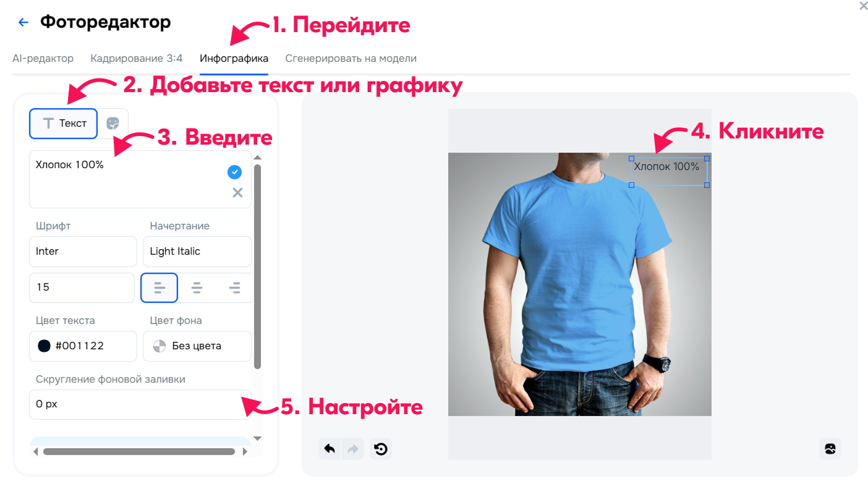The width and height of the screenshot is (868, 489).
Task: Select center text alignment
Action: pos(197,287)
